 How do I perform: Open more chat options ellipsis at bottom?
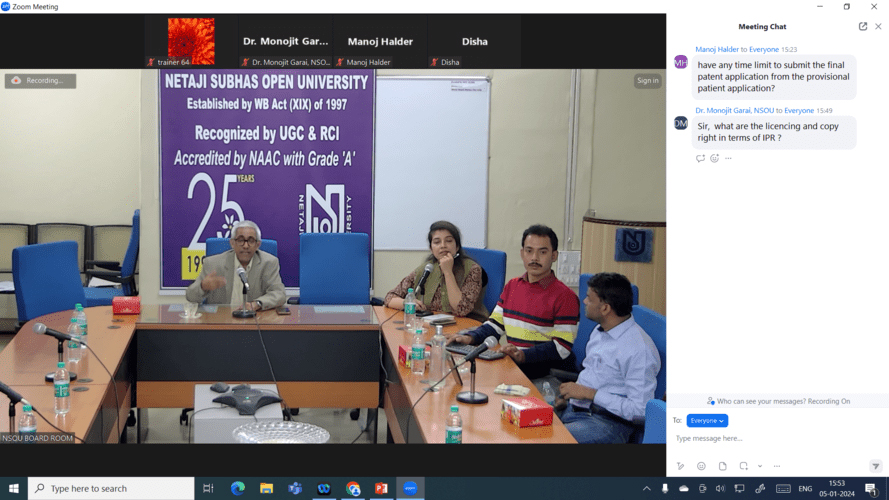click(777, 466)
